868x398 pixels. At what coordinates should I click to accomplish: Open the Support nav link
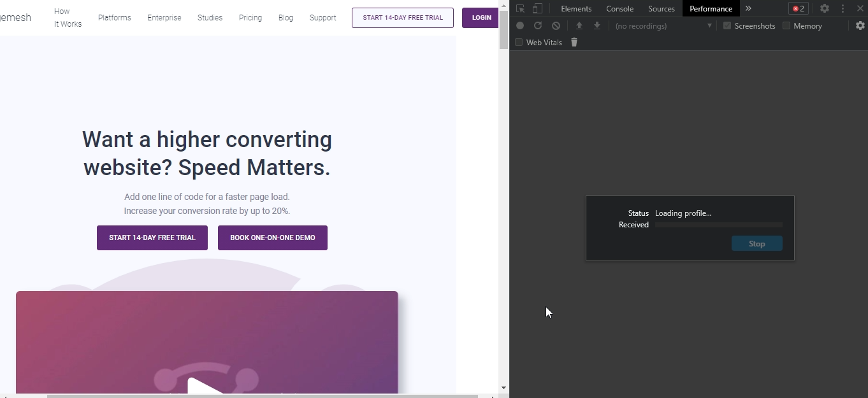(323, 18)
